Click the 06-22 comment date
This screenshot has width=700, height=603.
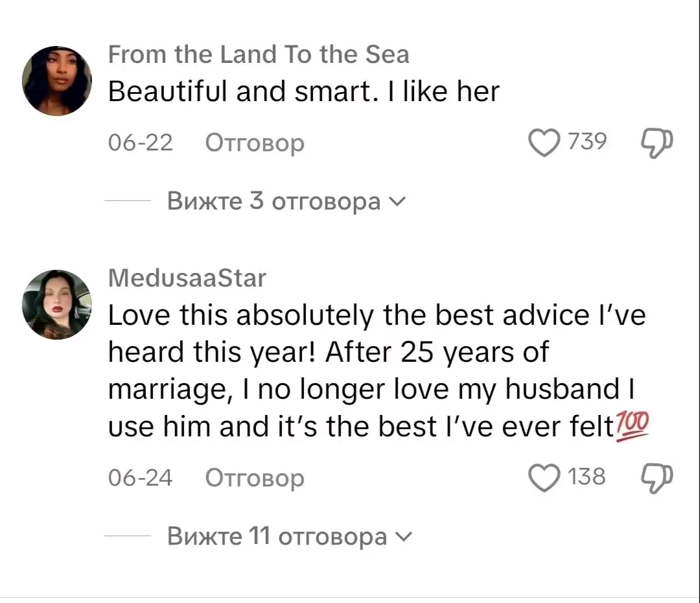tap(141, 143)
